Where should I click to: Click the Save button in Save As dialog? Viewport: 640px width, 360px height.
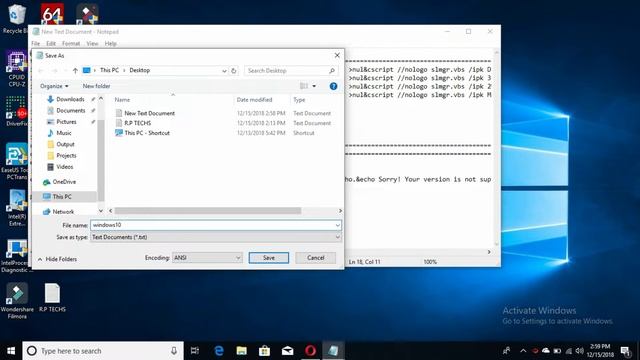269,258
